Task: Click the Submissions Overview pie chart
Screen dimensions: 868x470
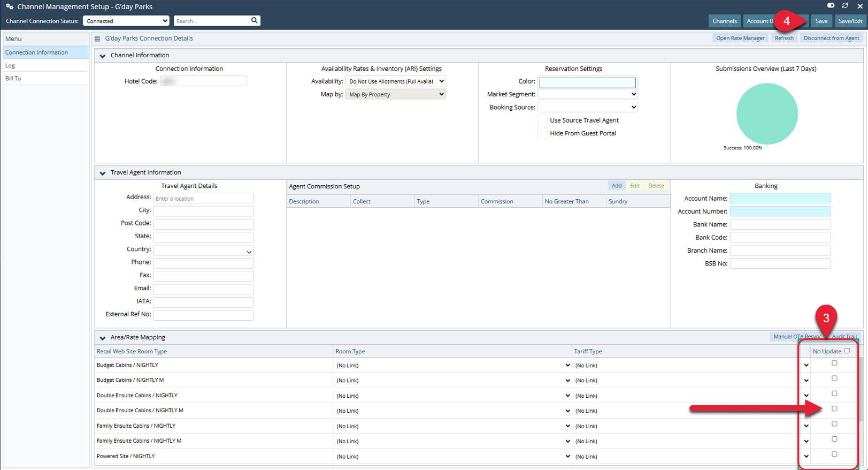Action: [x=767, y=113]
